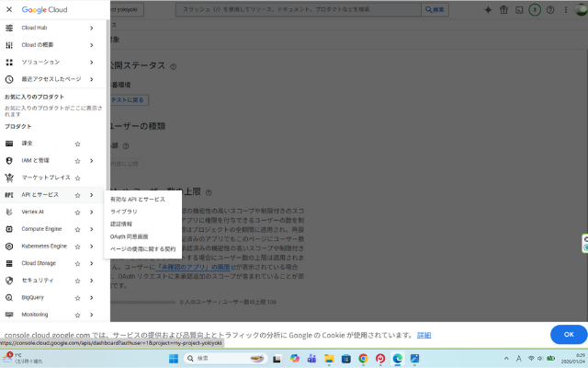The image size is (588, 368).
Task: Click the billing (課金) card icon
Action: coord(9,144)
